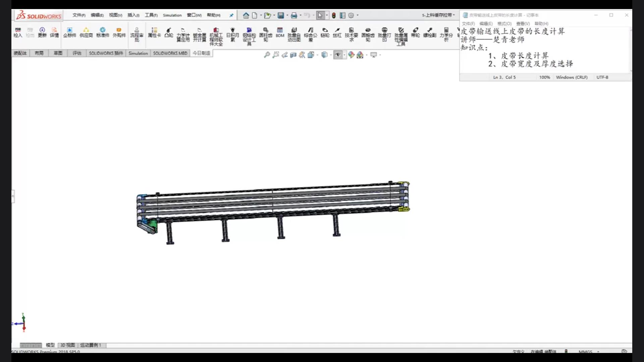The image size is (644, 362).
Task: Open the 属性卡 property card tool
Action: [x=154, y=33]
